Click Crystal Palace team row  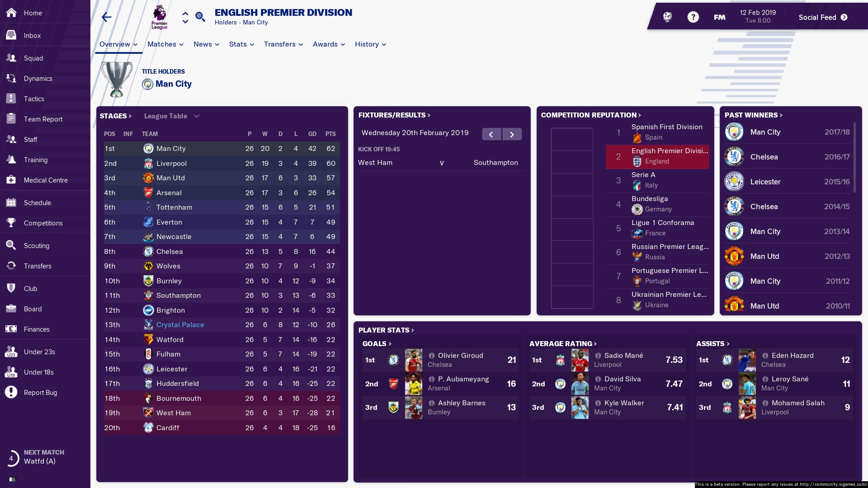coord(180,324)
